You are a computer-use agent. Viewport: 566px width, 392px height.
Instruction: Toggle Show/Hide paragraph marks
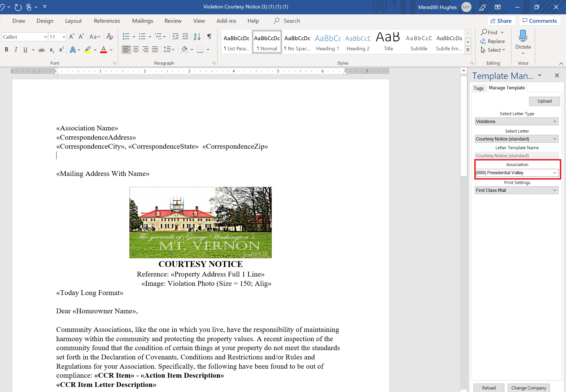click(209, 36)
